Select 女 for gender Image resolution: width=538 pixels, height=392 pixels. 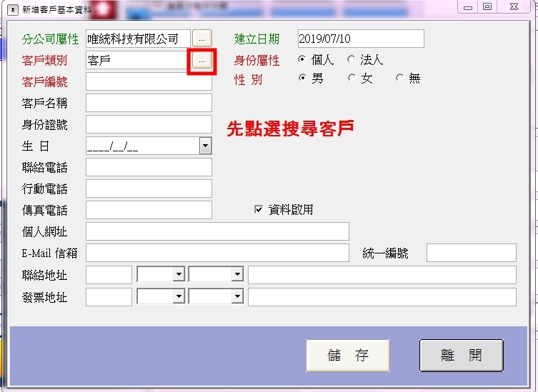pyautogui.click(x=351, y=79)
